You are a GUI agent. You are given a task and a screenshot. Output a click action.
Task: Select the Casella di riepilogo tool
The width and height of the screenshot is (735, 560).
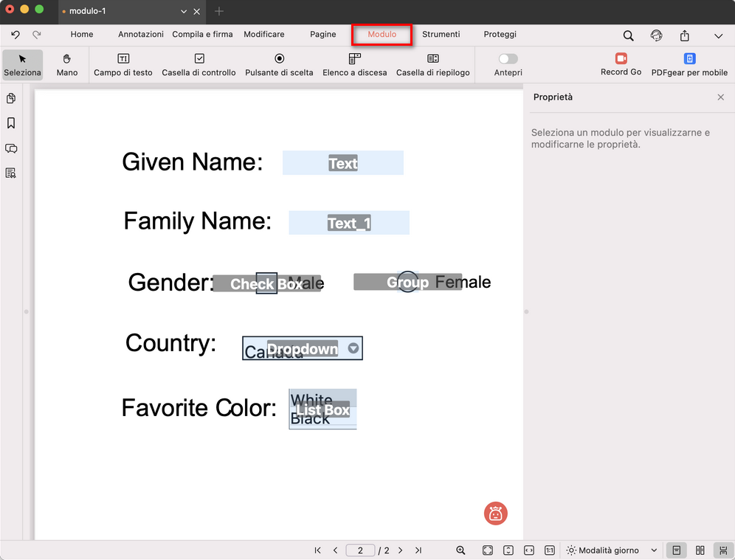coord(432,65)
